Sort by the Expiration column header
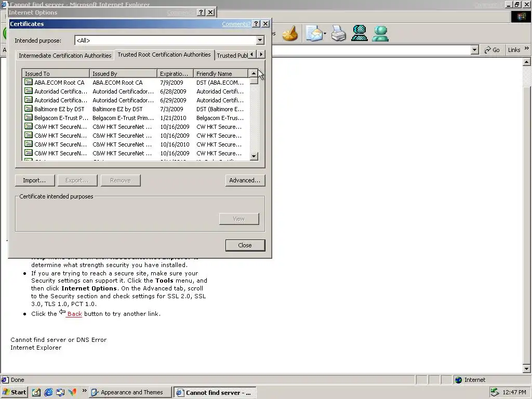The width and height of the screenshot is (532, 399). pos(176,74)
